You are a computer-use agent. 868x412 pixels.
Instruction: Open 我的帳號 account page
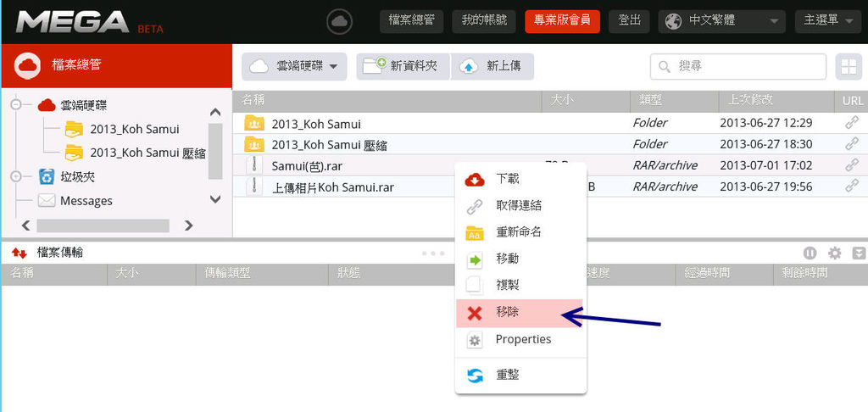point(484,21)
